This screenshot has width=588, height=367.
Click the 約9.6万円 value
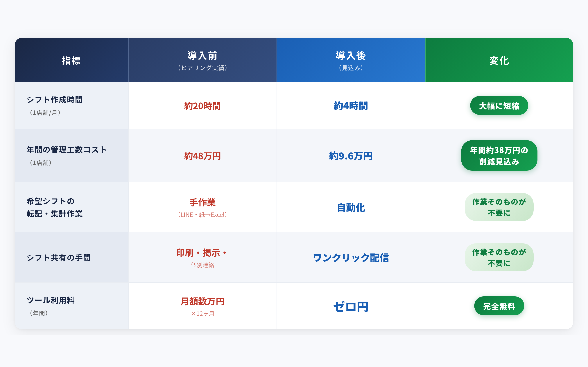(x=351, y=156)
